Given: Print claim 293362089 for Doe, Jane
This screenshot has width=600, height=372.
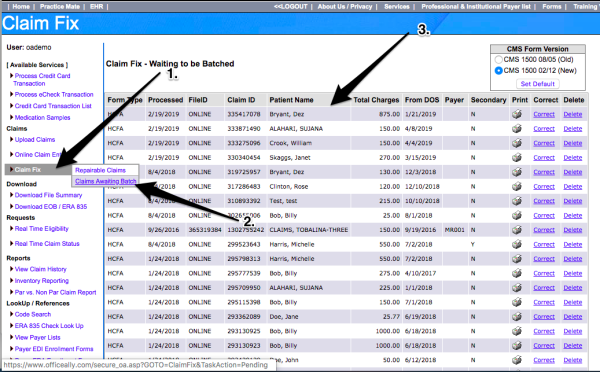Looking at the screenshot, I should (517, 317).
